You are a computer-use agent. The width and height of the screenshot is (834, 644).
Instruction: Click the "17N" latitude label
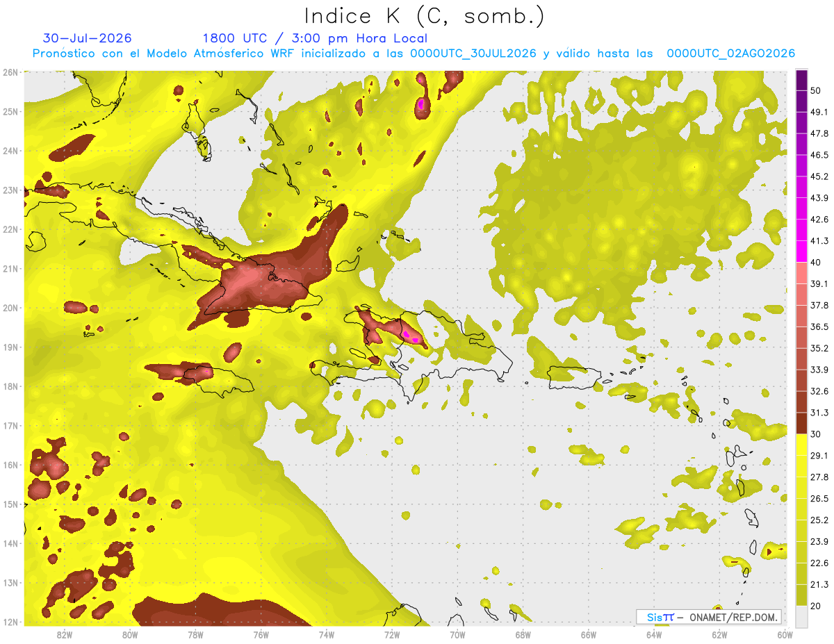[10, 425]
